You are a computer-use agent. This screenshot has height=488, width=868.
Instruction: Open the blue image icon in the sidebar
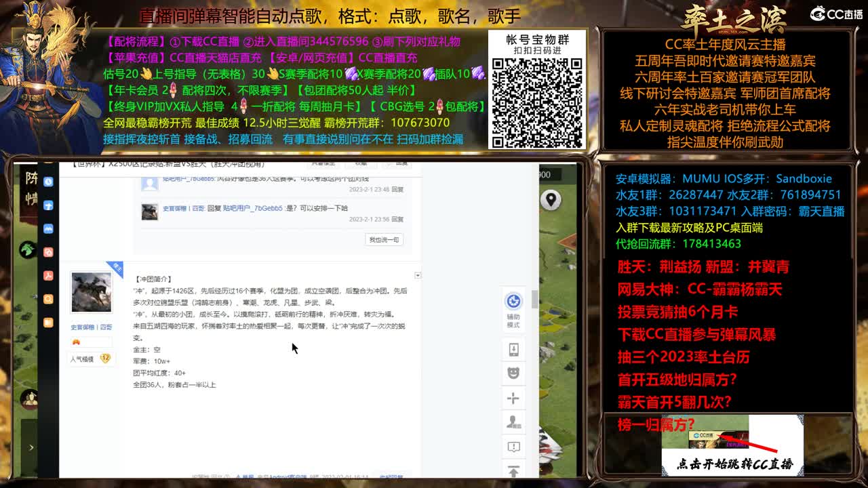pos(48,229)
